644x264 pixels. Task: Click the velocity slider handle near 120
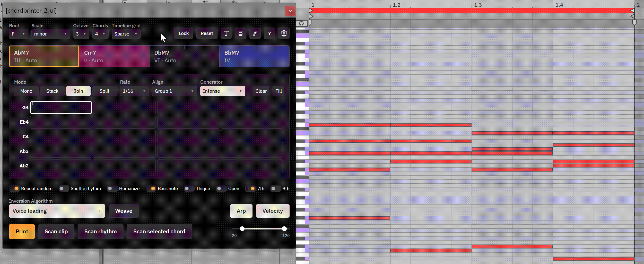(x=284, y=229)
